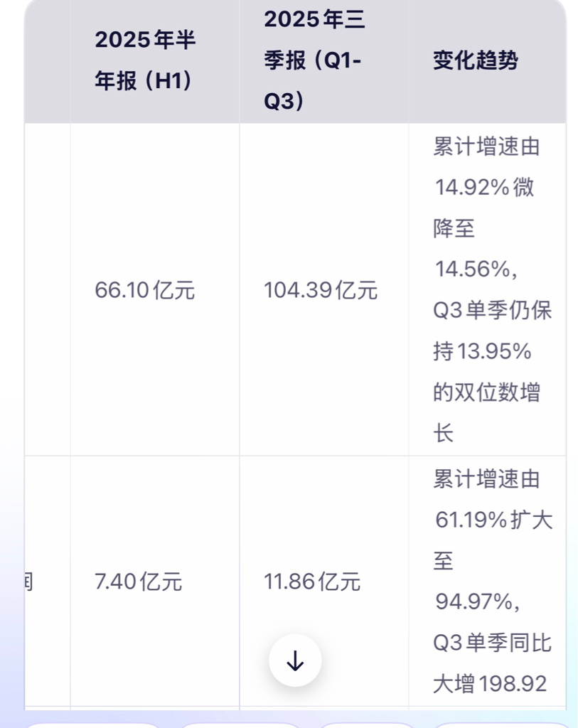Tap the fourth suggestion chip at screen bottom
The width and height of the screenshot is (578, 728).
click(x=504, y=724)
